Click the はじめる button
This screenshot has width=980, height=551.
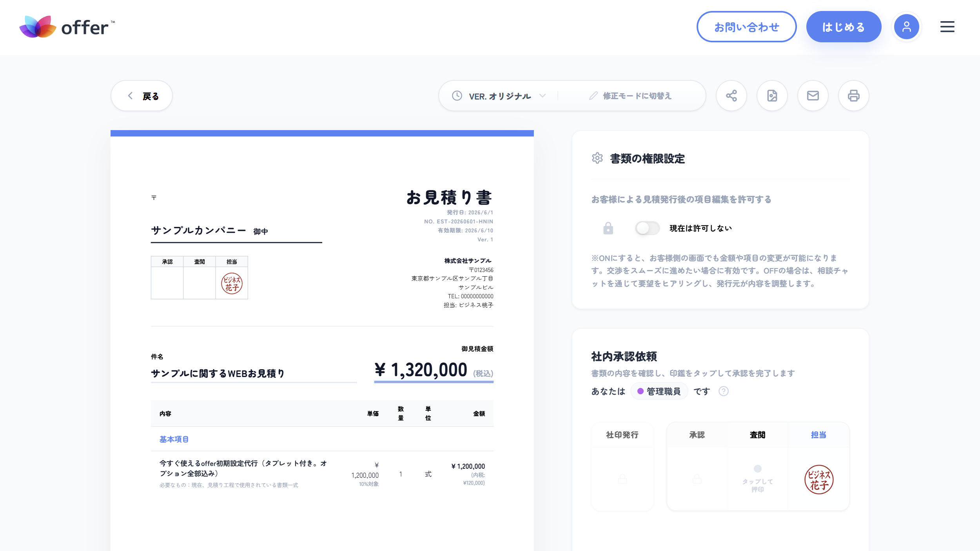[844, 27]
